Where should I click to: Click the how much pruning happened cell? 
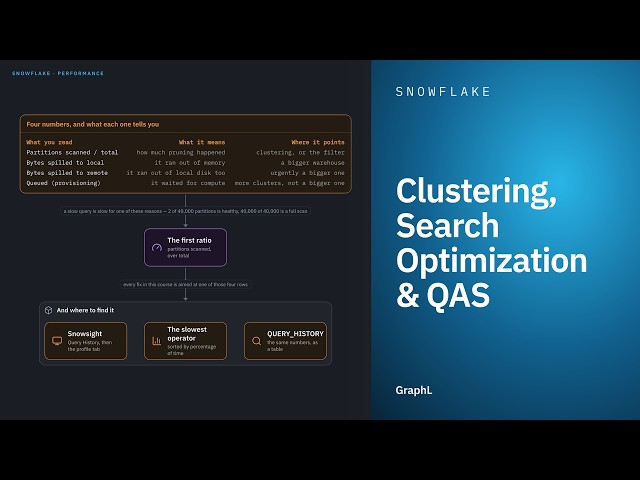(x=181, y=152)
